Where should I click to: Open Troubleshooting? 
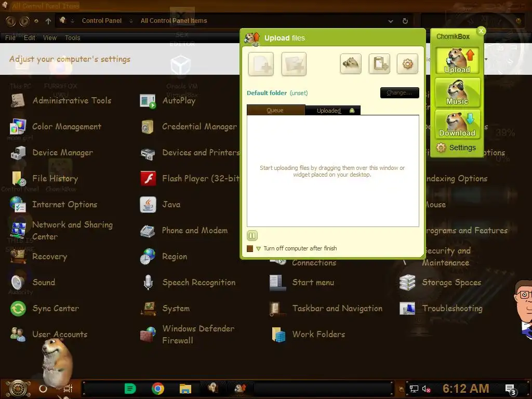[x=441, y=309]
